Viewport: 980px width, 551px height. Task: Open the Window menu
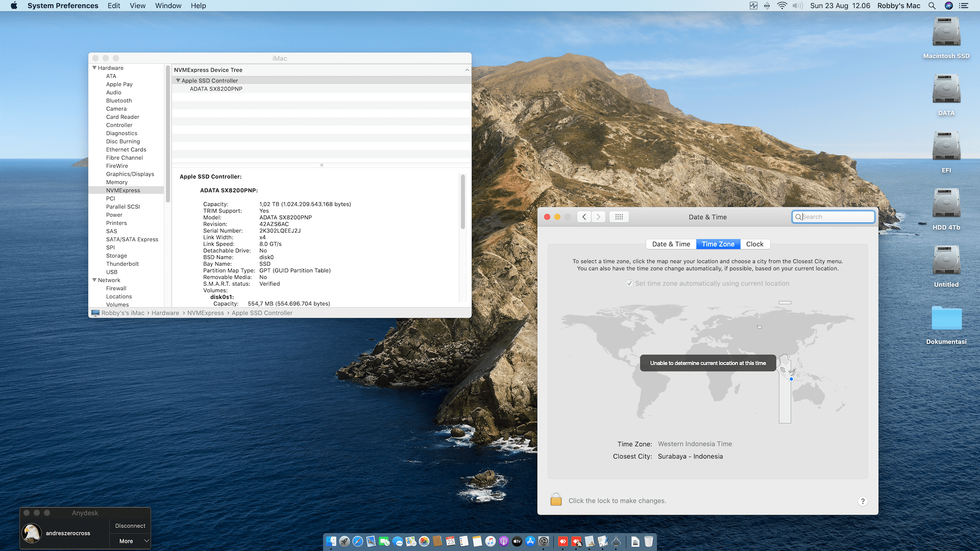[168, 6]
